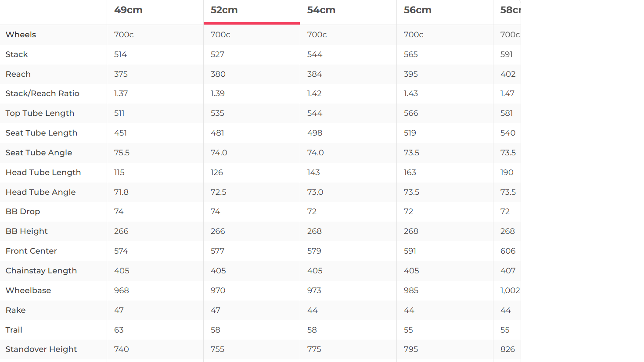Switch to the 54cm size column
The width and height of the screenshot is (644, 362).
(321, 10)
